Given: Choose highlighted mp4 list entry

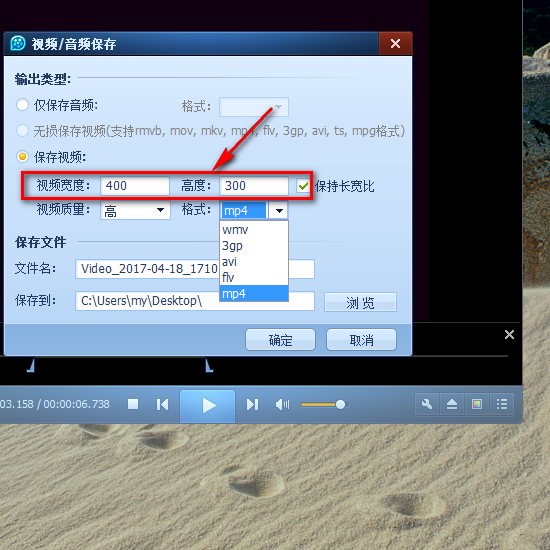Looking at the screenshot, I should (254, 293).
